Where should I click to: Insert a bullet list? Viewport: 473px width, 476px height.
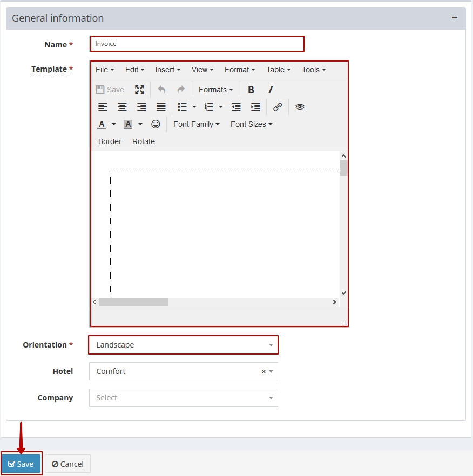pos(183,107)
